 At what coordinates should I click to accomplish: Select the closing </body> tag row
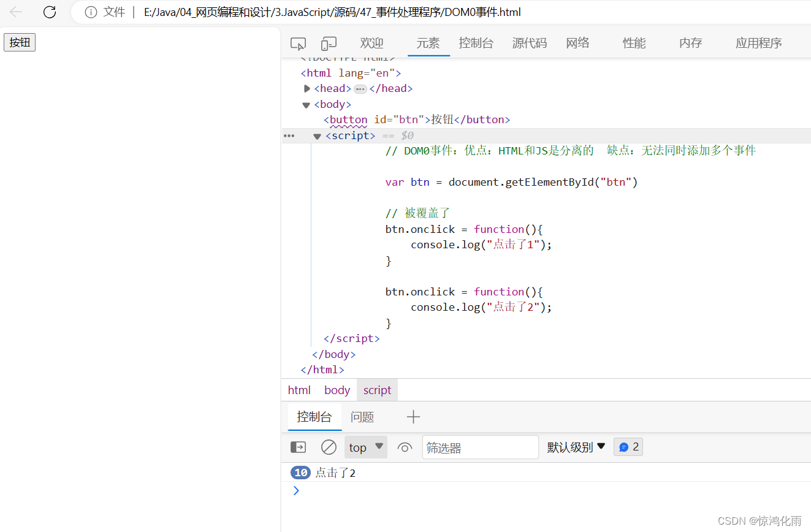tap(333, 354)
